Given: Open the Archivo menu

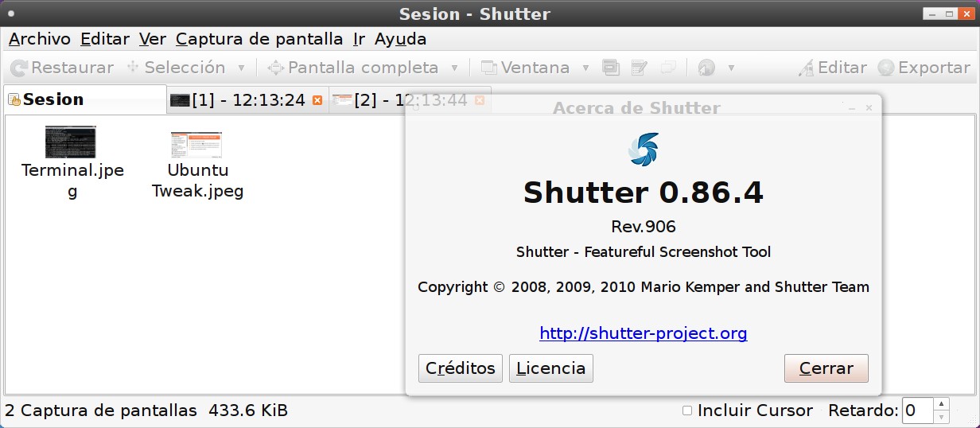Looking at the screenshot, I should point(40,39).
